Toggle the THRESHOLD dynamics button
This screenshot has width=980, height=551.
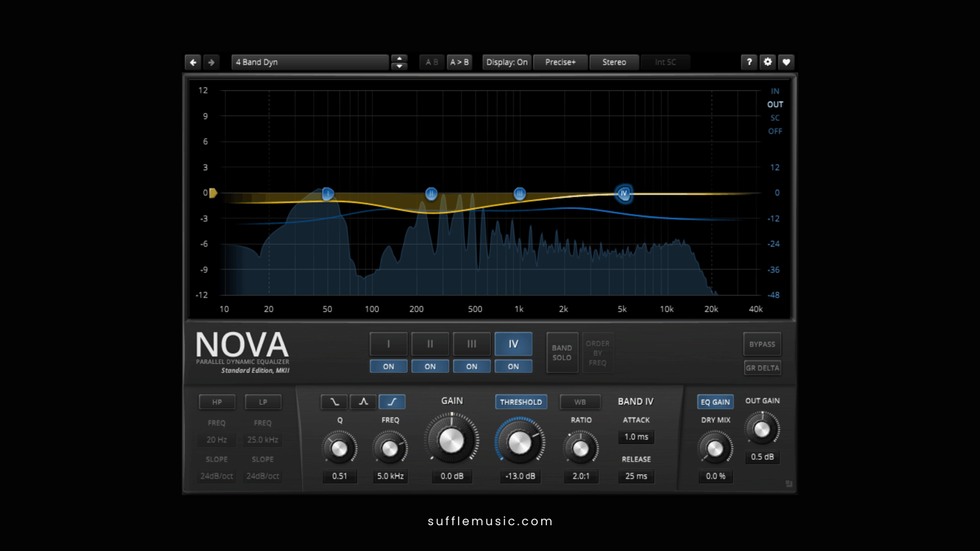pyautogui.click(x=521, y=402)
